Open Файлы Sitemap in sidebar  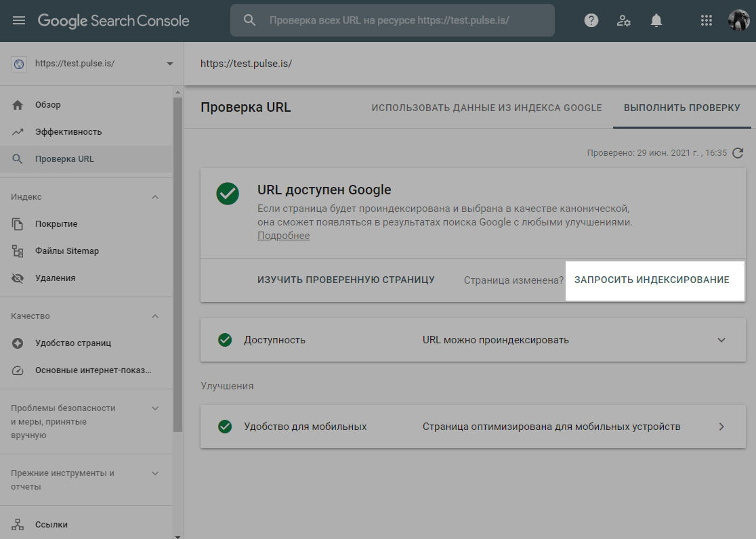(66, 251)
